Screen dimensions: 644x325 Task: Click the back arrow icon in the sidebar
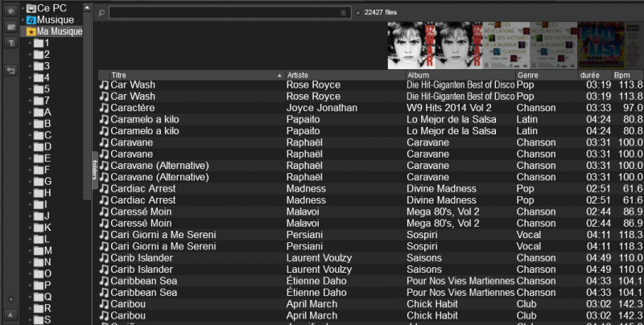pyautogui.click(x=11, y=70)
